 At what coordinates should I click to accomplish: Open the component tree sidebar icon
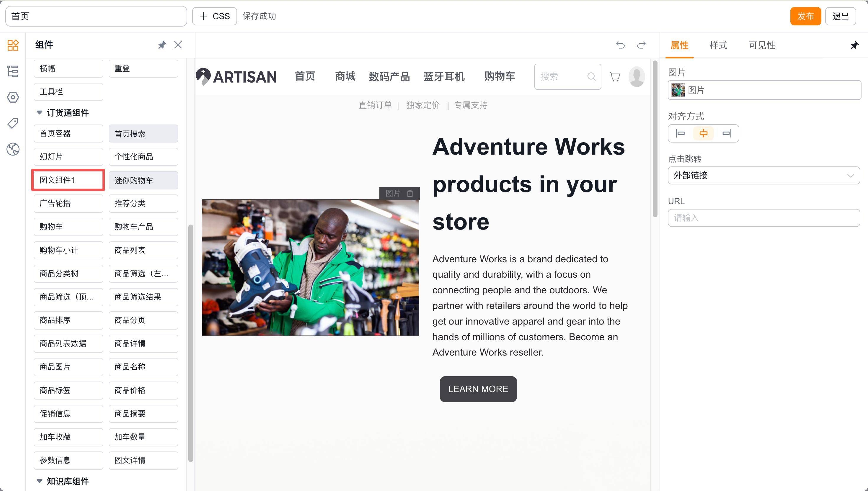(x=13, y=71)
